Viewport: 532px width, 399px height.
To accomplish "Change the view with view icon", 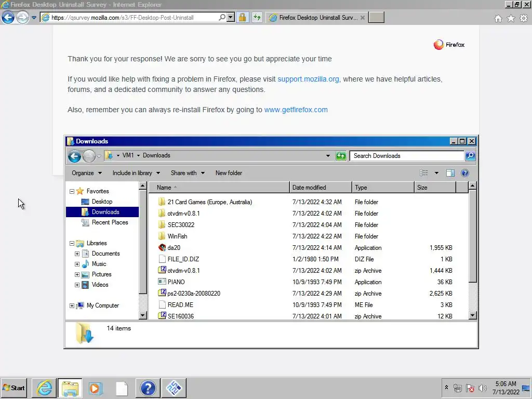I will click(424, 173).
